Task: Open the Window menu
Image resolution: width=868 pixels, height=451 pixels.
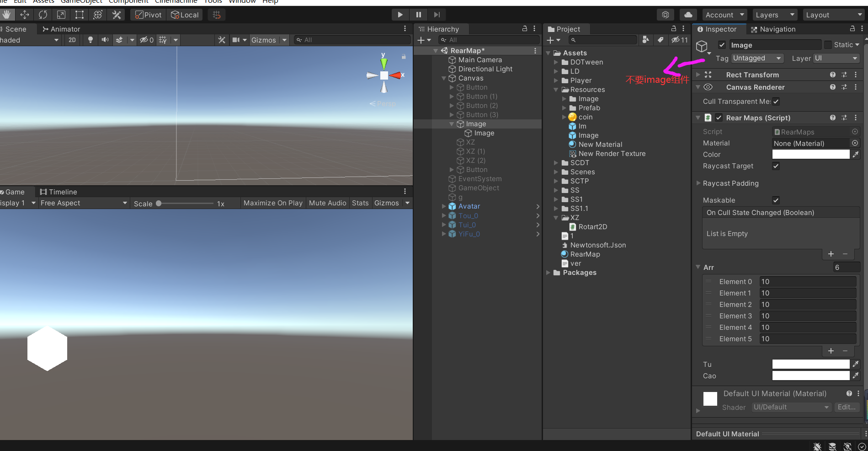Action: (x=242, y=1)
